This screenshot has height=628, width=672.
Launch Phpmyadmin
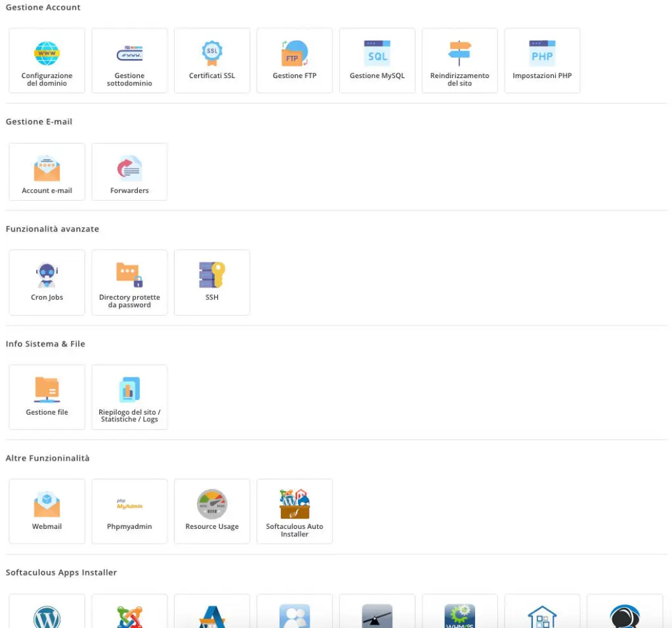click(x=129, y=511)
